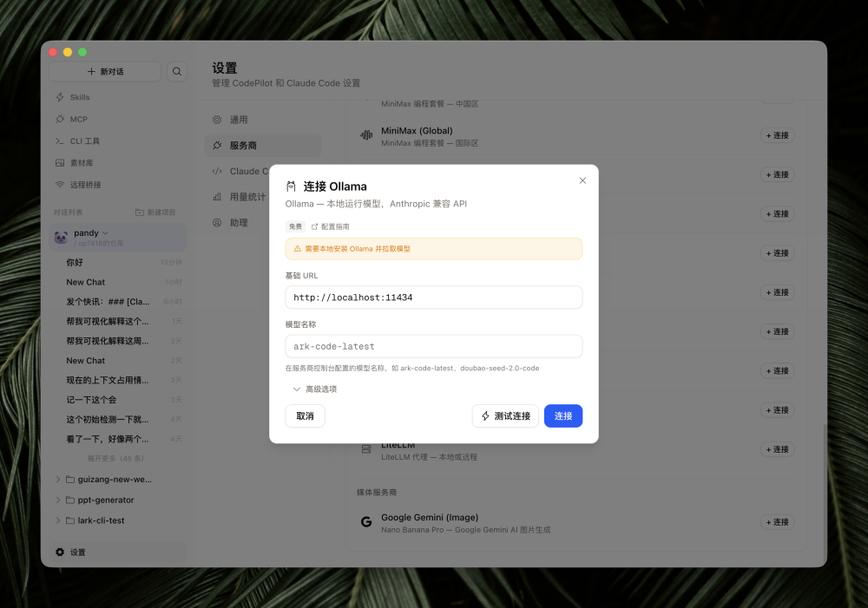The height and width of the screenshot is (608, 868).
Task: Open the MCP panel icon
Action: pos(59,119)
